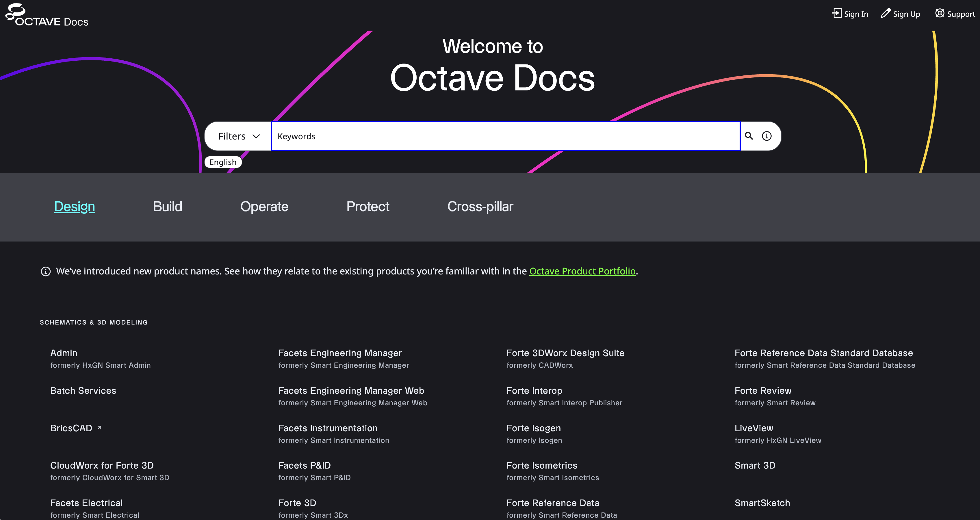Click the magnifying glass search icon

[749, 136]
